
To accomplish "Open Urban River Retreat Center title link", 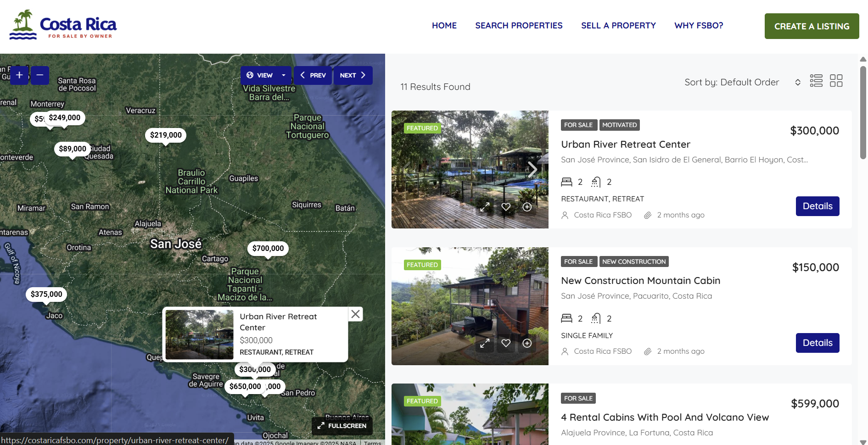I will pos(626,144).
